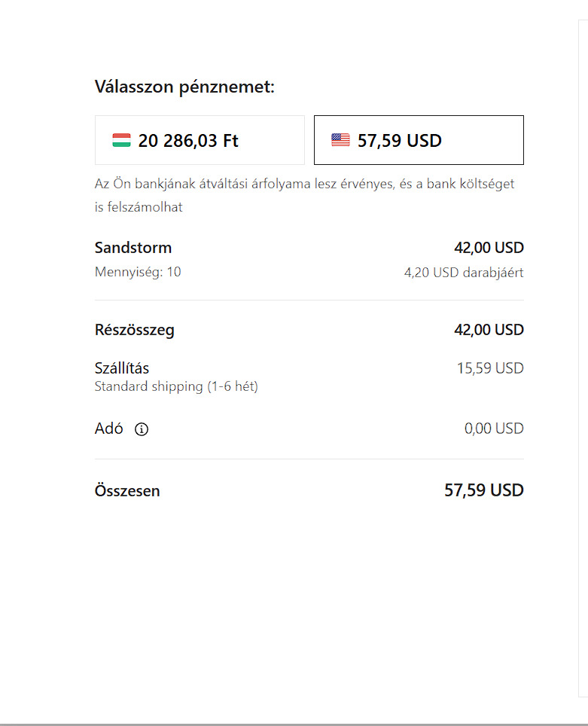Click the Összesen total label
This screenshot has height=726, width=588.
[x=127, y=491]
